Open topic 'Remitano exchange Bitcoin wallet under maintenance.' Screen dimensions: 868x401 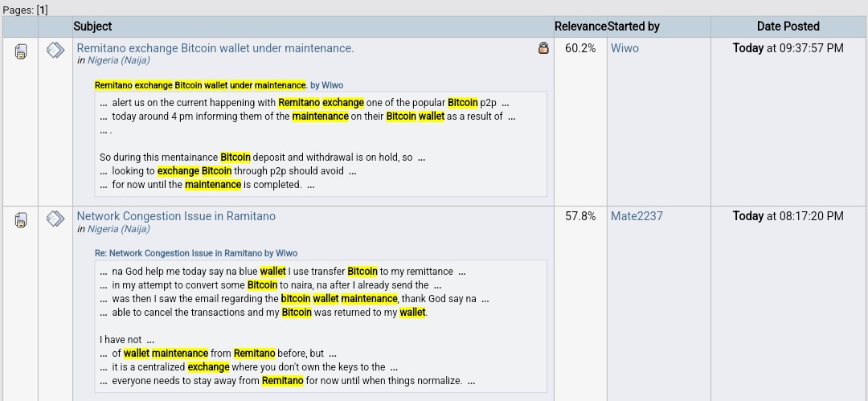click(215, 48)
